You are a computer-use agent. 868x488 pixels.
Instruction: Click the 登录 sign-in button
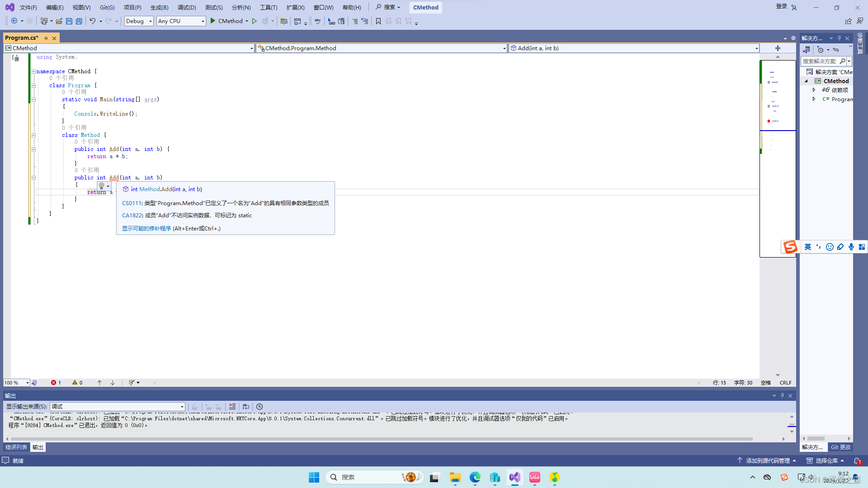782,7
